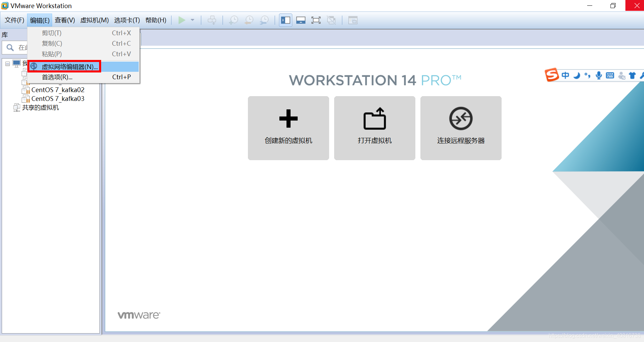644x342 pixels.
Task: Click the green power-on play icon
Action: [182, 20]
